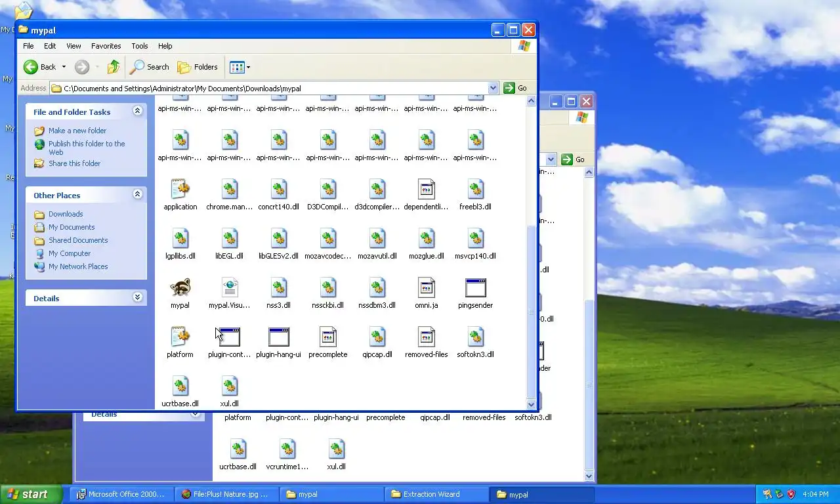This screenshot has width=840, height=504.
Task: Select mypal.VisualElements manifest file
Action: click(x=230, y=287)
